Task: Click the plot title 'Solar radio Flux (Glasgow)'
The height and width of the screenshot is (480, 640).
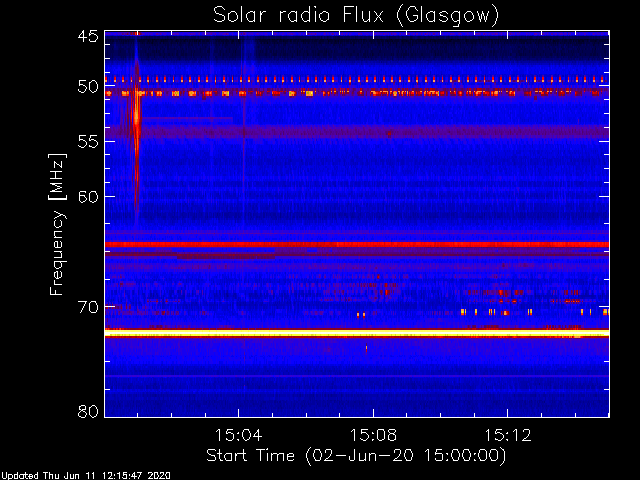Action: click(x=356, y=16)
